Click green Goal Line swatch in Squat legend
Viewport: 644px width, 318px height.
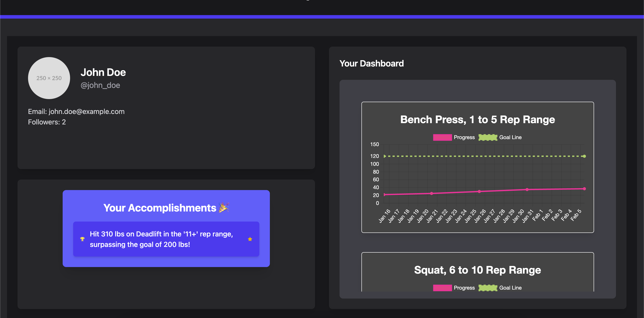point(488,288)
